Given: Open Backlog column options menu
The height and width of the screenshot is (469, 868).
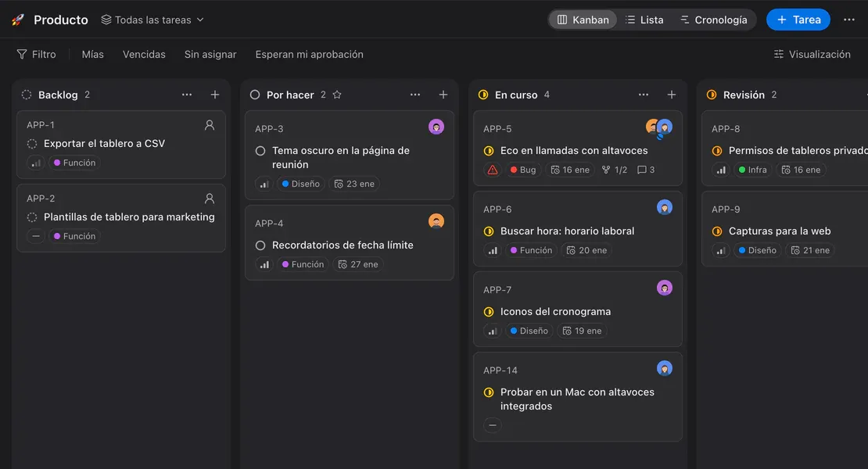Looking at the screenshot, I should [x=187, y=95].
